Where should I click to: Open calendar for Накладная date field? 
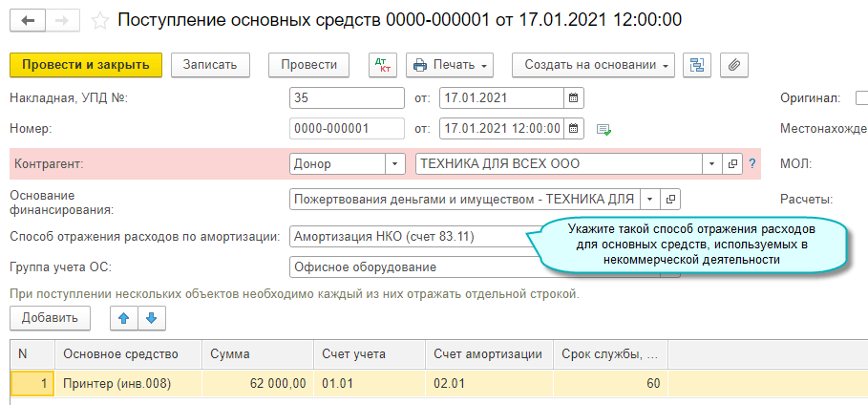[574, 98]
